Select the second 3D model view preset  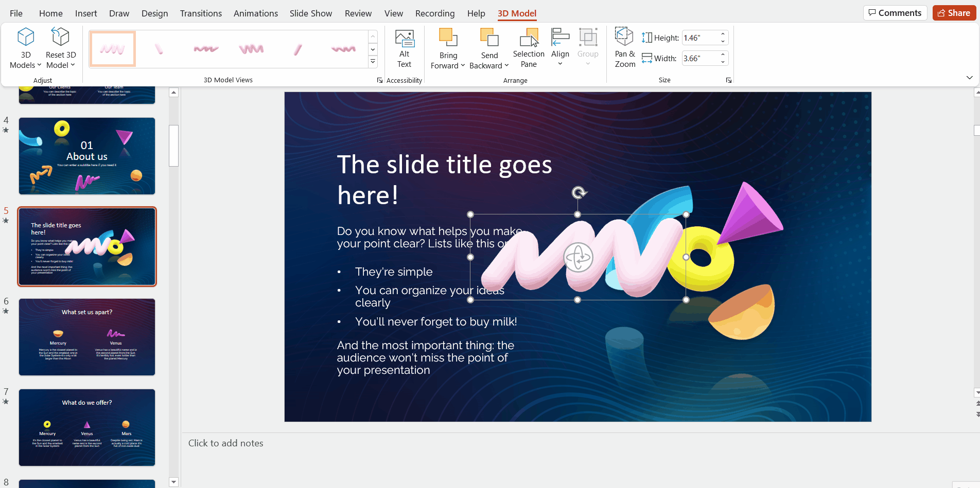[159, 49]
